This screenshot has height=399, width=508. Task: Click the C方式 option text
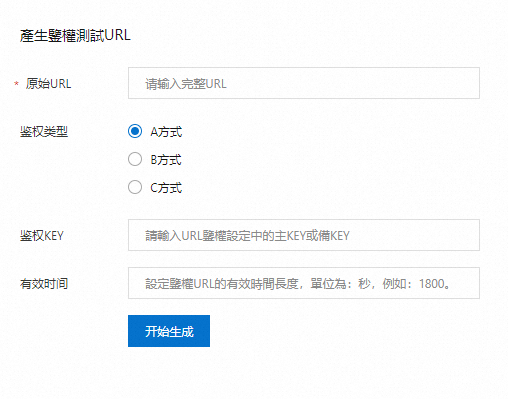[x=166, y=188]
